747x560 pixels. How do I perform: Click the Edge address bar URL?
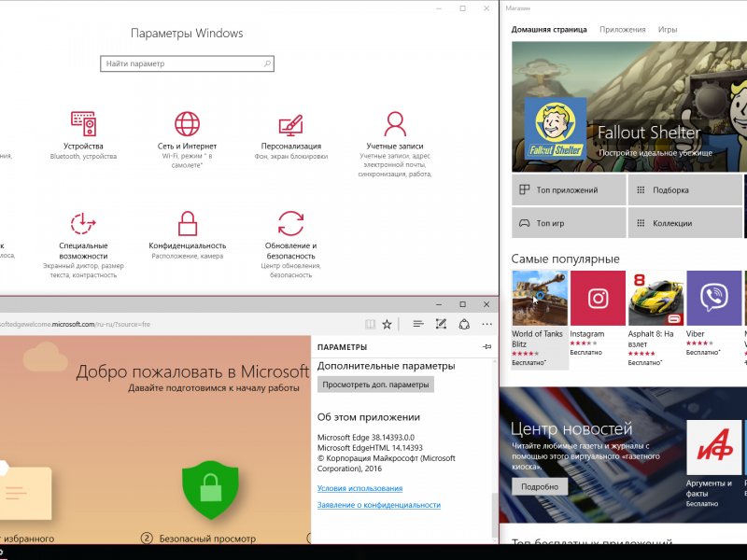coord(76,324)
